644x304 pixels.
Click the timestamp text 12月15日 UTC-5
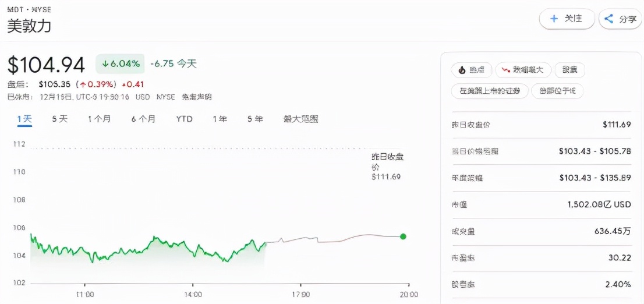point(84,97)
